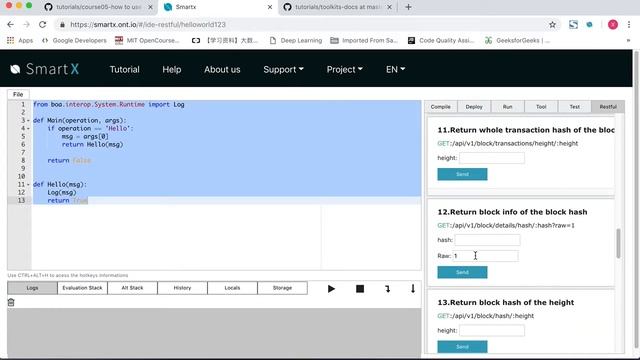Send the request for section 11
This screenshot has height=360, width=640.
click(x=462, y=174)
